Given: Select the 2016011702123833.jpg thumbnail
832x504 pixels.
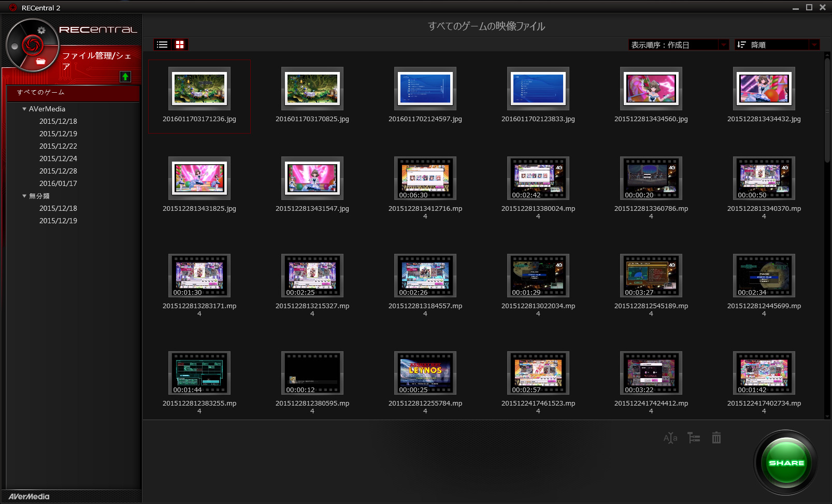Looking at the screenshot, I should (538, 89).
